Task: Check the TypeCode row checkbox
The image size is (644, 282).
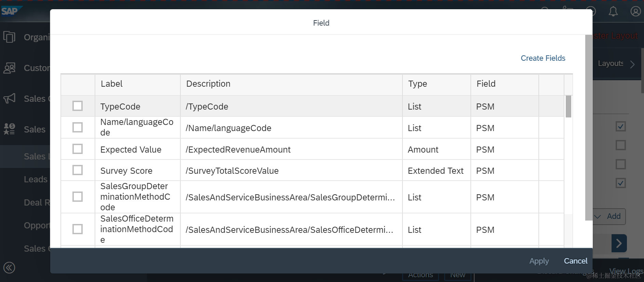Action: (x=78, y=106)
